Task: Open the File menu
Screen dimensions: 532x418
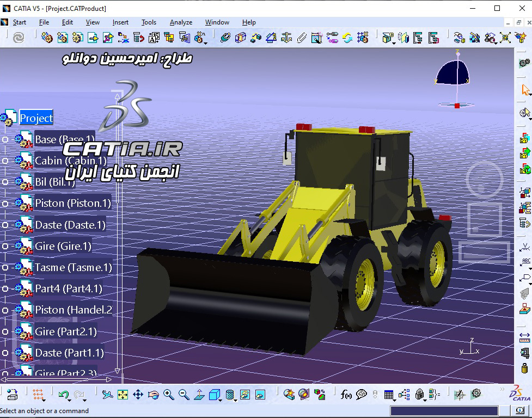Action: (x=44, y=22)
